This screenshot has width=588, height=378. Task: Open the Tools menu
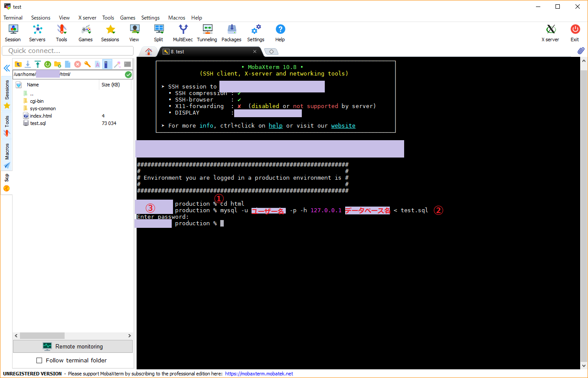[108, 18]
